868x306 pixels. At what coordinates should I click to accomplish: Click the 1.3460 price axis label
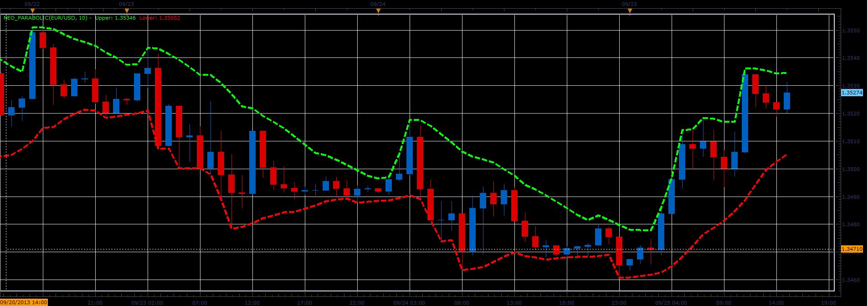(x=851, y=280)
